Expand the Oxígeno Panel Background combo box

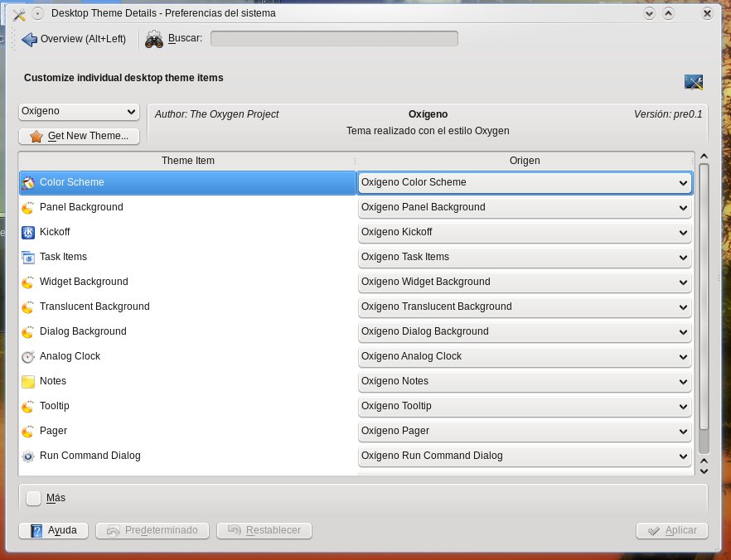[525, 207]
